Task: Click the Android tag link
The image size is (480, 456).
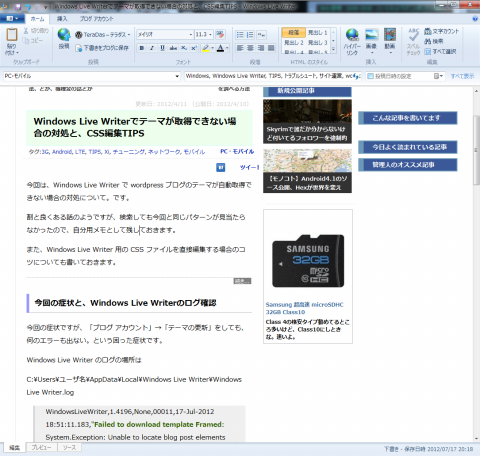Action: tap(62, 152)
